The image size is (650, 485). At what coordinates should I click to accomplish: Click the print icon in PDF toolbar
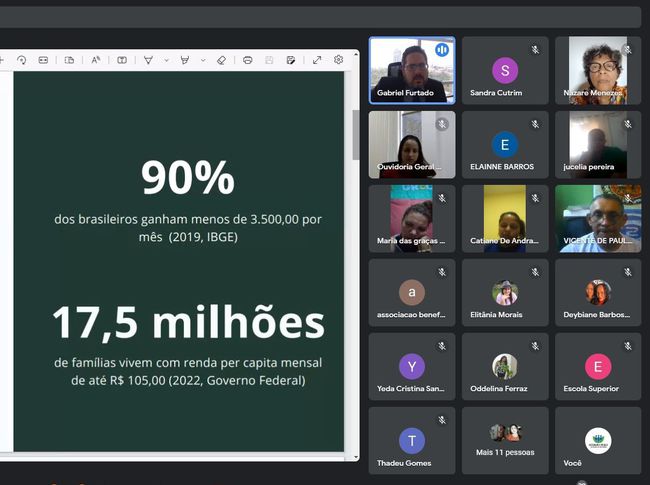247,60
